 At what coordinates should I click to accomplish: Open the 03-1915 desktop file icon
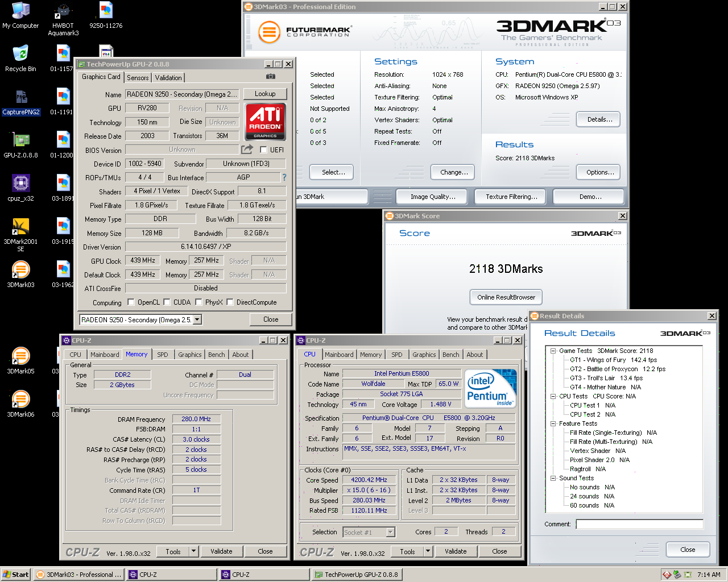pyautogui.click(x=63, y=232)
